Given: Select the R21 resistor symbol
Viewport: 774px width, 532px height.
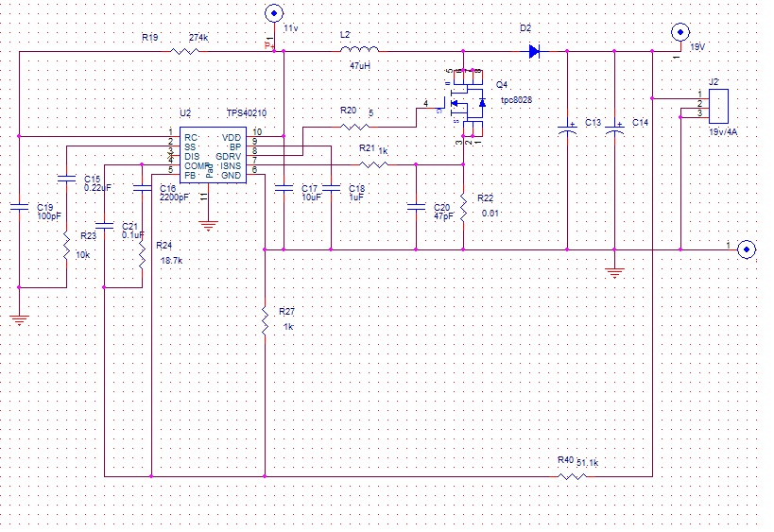Looking at the screenshot, I should coord(373,164).
